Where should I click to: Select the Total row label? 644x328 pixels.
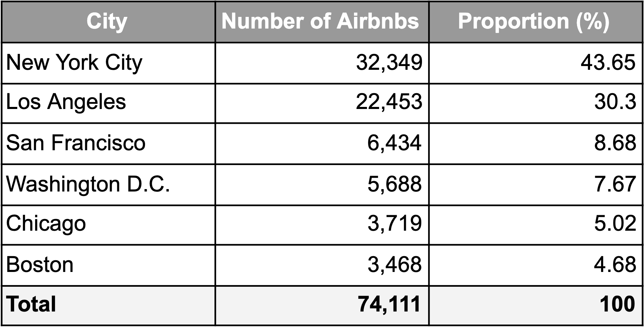pos(31,305)
